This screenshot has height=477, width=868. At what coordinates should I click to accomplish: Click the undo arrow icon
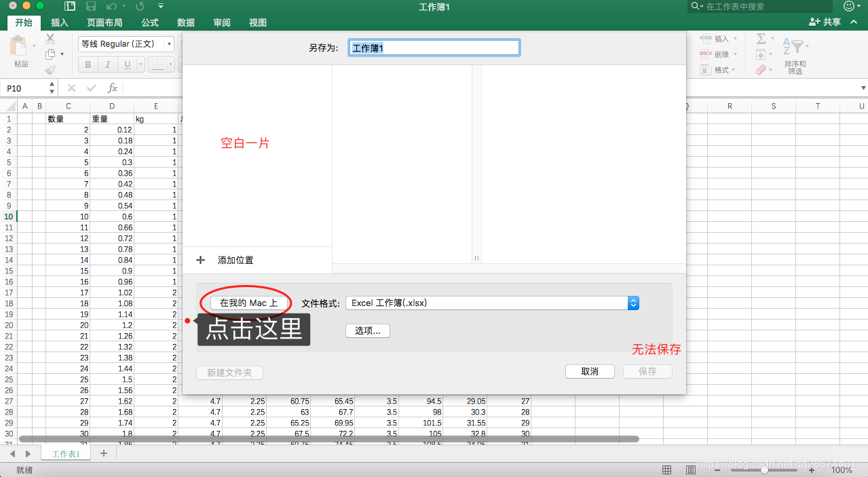[x=111, y=7]
